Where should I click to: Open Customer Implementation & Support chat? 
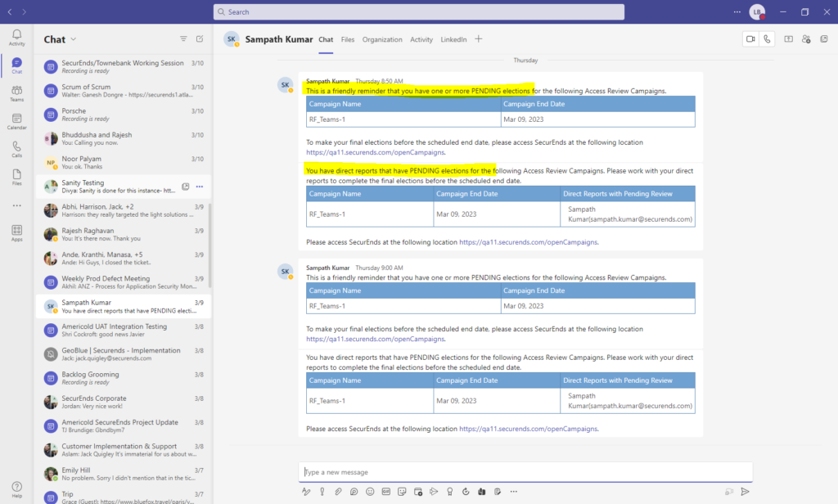pyautogui.click(x=123, y=450)
